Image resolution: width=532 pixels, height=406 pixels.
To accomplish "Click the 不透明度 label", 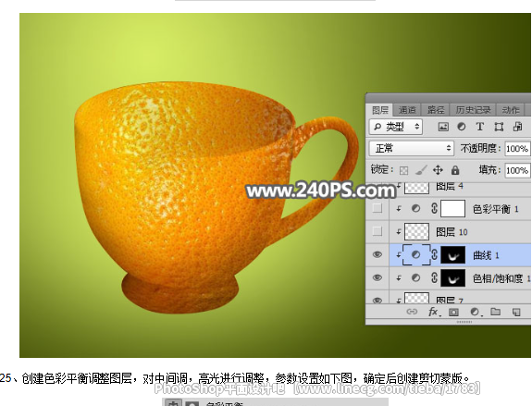I will pyautogui.click(x=480, y=148).
